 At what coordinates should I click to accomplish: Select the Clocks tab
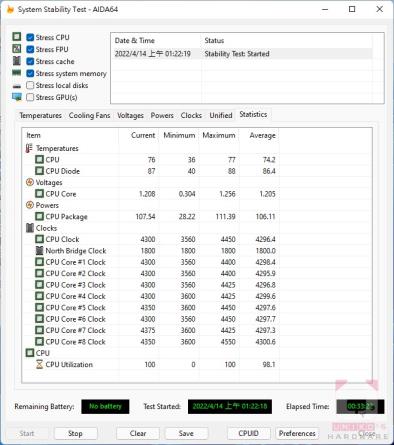(191, 115)
